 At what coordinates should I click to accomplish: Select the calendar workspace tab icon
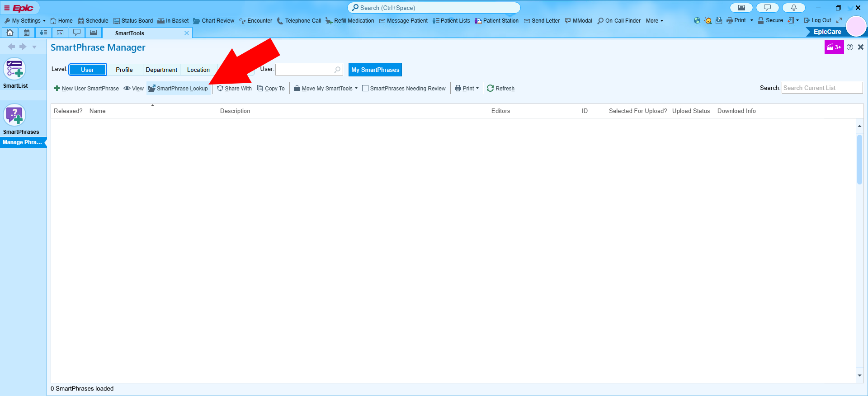pos(27,33)
